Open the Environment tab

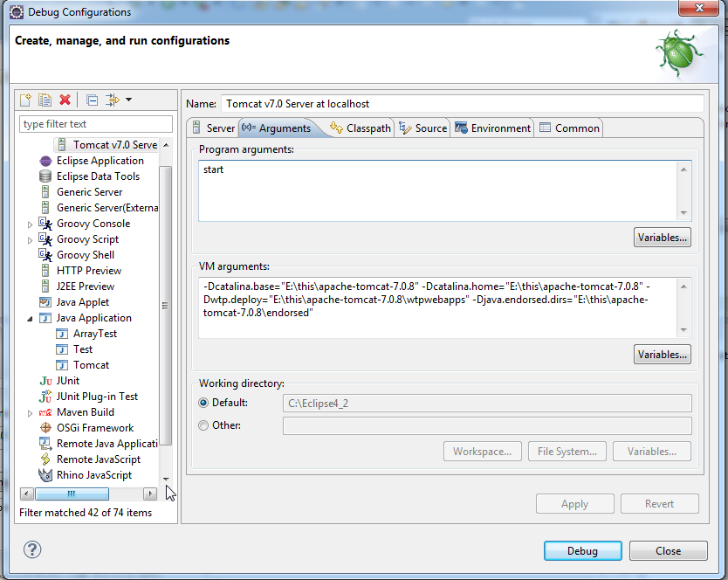pos(493,128)
